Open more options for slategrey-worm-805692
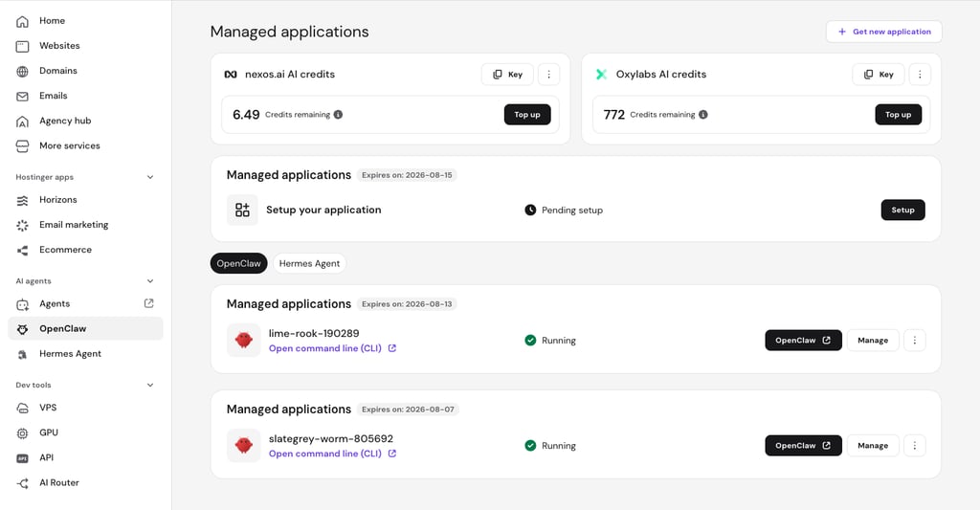The height and width of the screenshot is (510, 980). pos(914,446)
